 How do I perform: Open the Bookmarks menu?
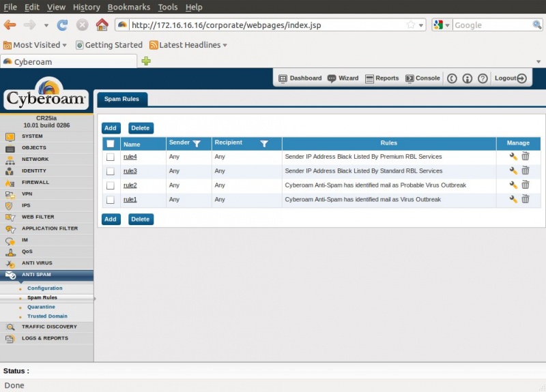[x=129, y=7]
